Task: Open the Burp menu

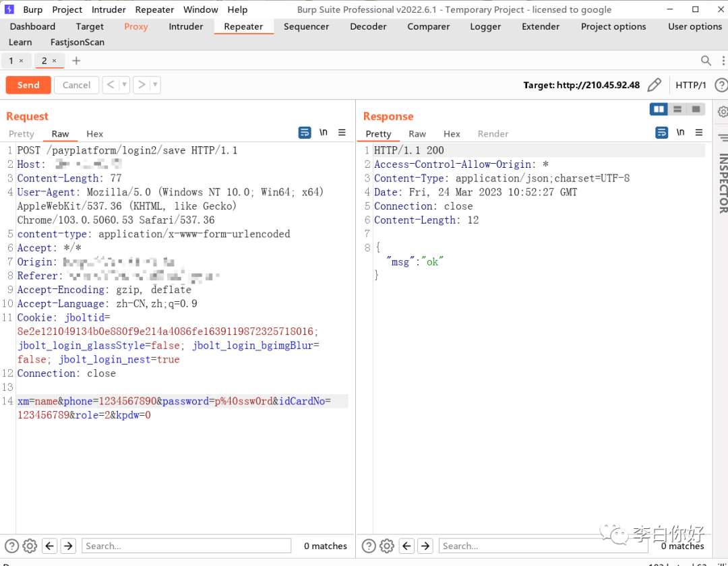Action: click(32, 9)
